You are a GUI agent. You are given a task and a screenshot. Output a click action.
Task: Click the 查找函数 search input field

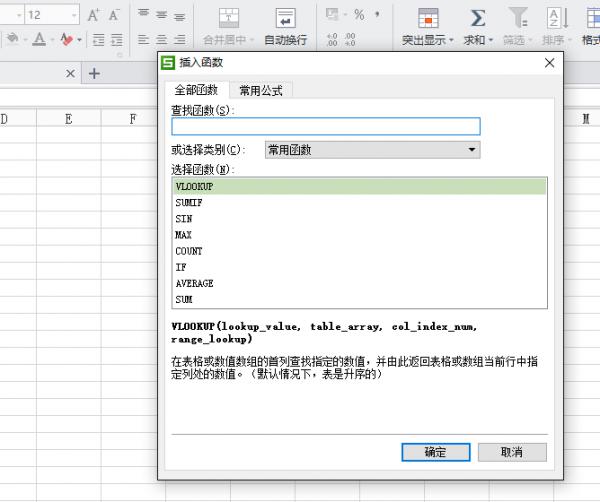pyautogui.click(x=326, y=126)
